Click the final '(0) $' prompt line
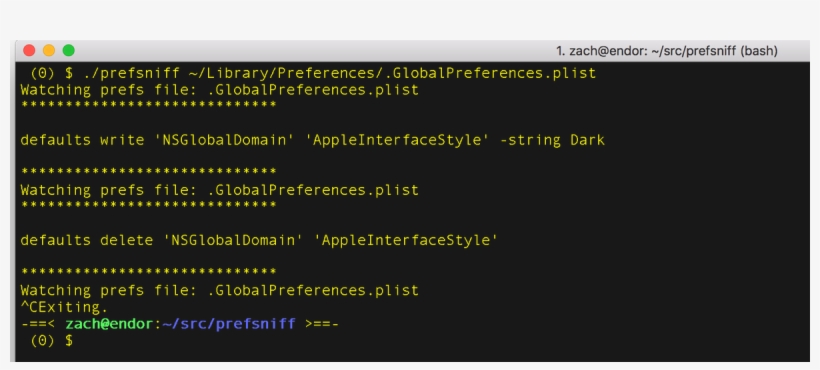The width and height of the screenshot is (820, 370). pyautogui.click(x=52, y=340)
